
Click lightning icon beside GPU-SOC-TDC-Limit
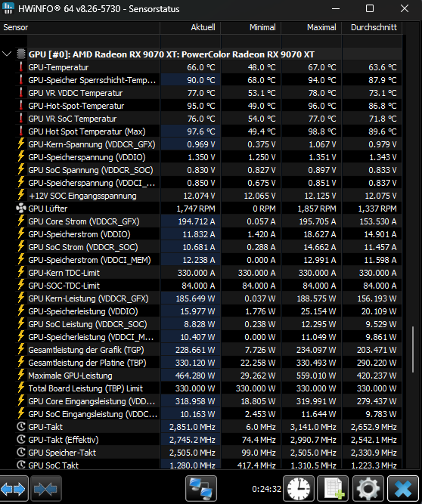pyautogui.click(x=21, y=285)
